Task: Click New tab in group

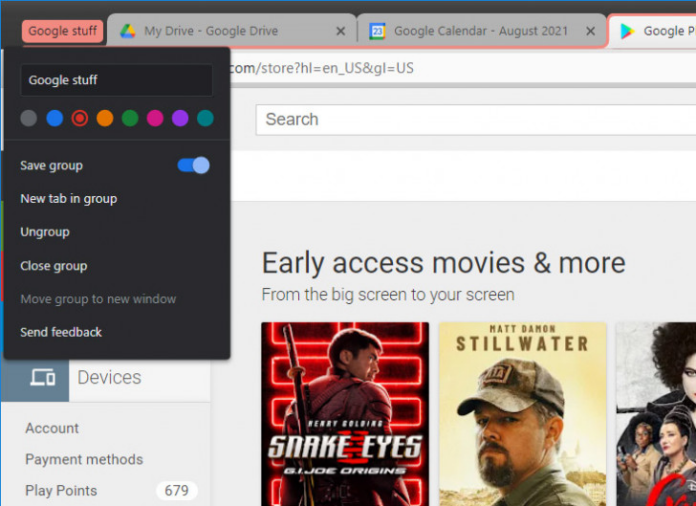Action: point(69,198)
